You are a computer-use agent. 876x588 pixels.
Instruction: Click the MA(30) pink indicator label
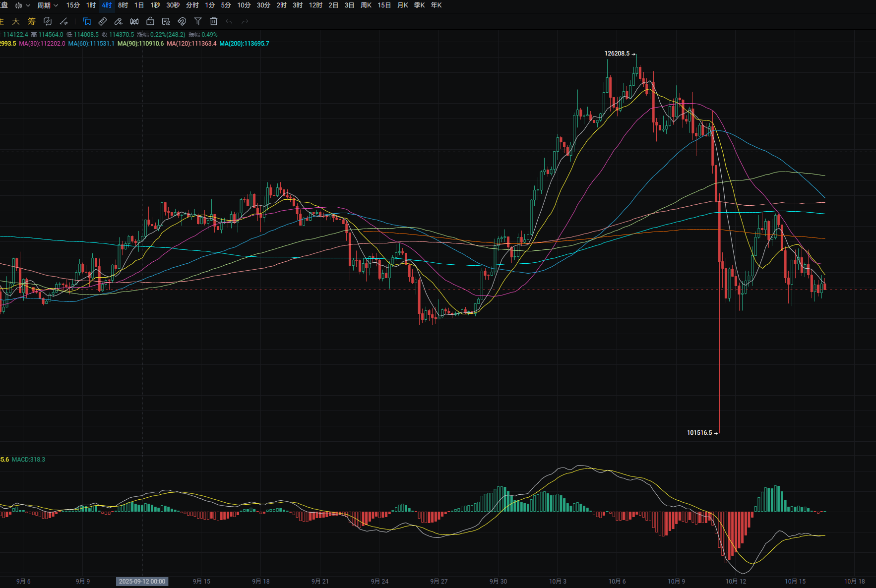tap(42, 44)
